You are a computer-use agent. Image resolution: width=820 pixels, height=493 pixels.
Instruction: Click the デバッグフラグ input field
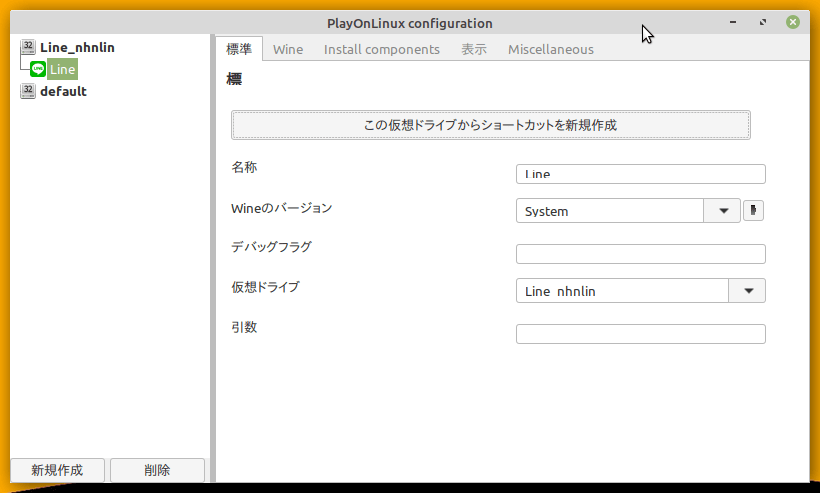coord(641,254)
